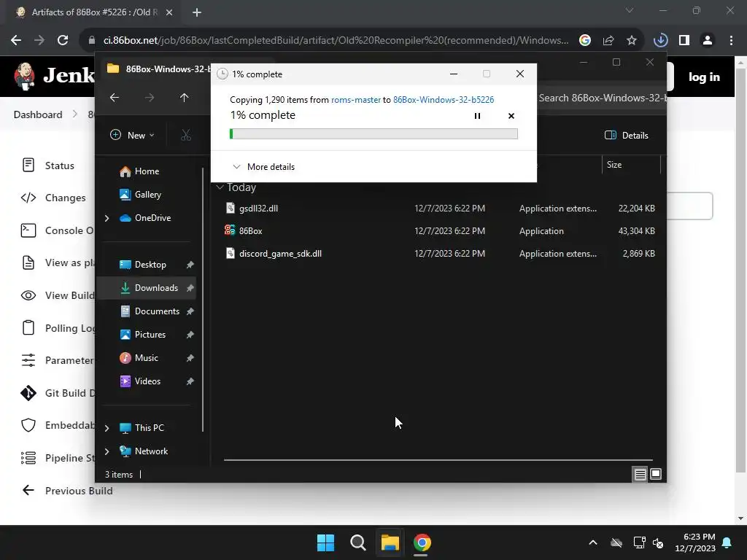The height and width of the screenshot is (560, 747).
Task: Share this page via Chrome share icon
Action: pyautogui.click(x=608, y=41)
